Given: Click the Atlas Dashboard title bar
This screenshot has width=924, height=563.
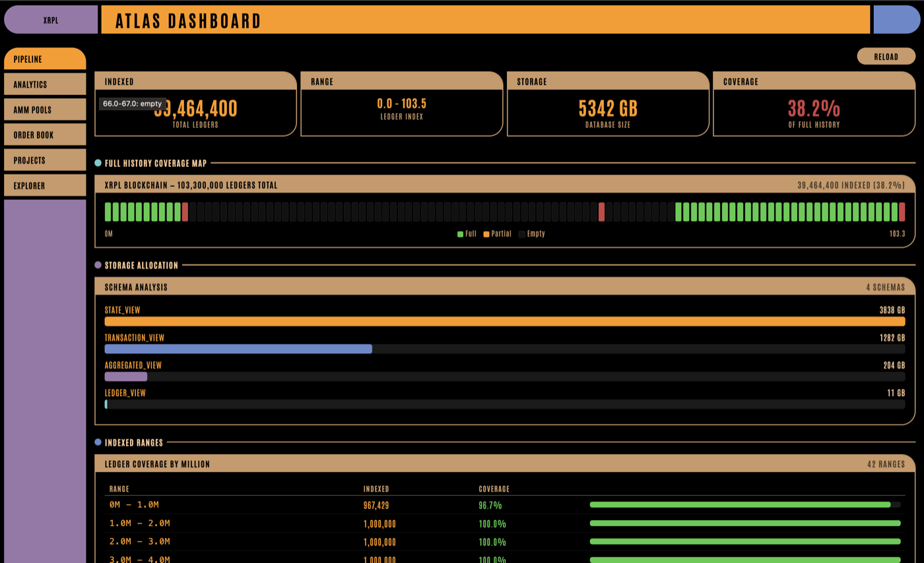Looking at the screenshot, I should click(485, 20).
